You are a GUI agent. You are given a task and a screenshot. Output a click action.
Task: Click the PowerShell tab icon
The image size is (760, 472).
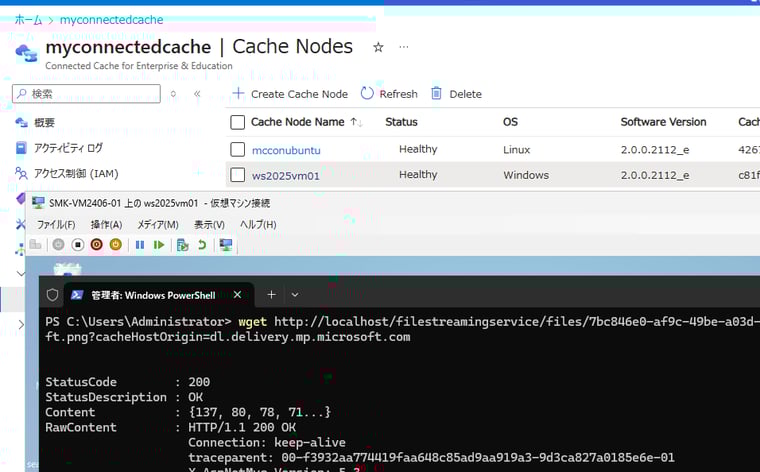[77, 295]
